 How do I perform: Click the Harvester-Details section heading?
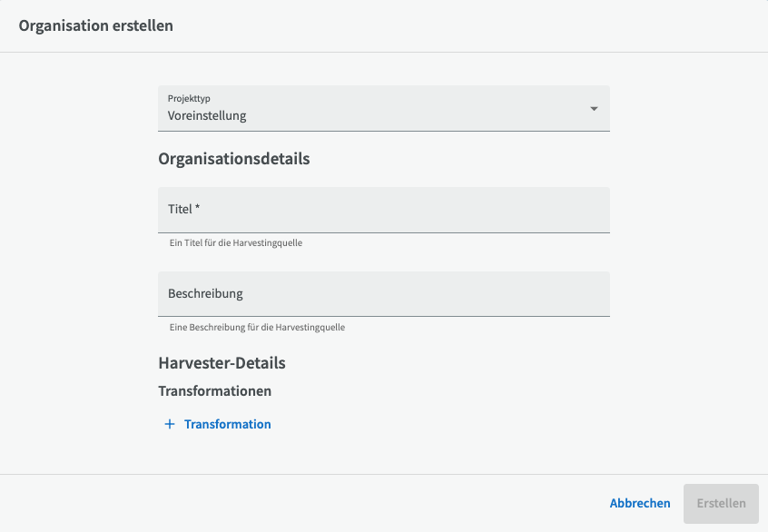pyautogui.click(x=222, y=363)
